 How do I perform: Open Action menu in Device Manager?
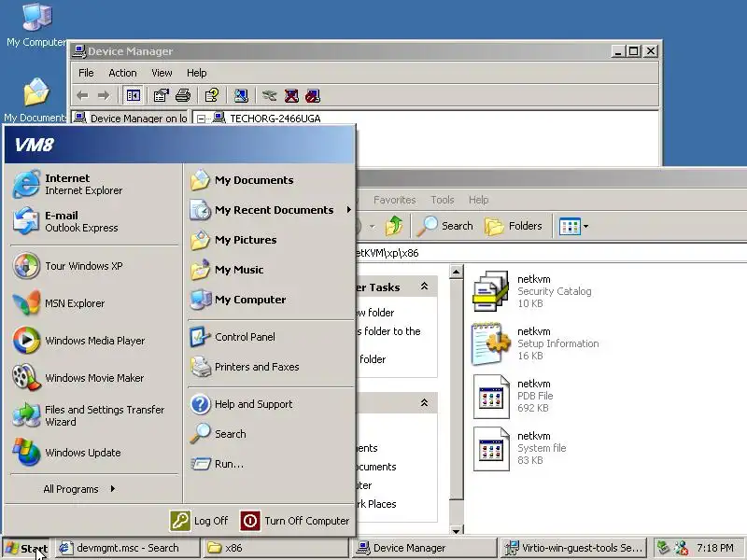pos(122,73)
